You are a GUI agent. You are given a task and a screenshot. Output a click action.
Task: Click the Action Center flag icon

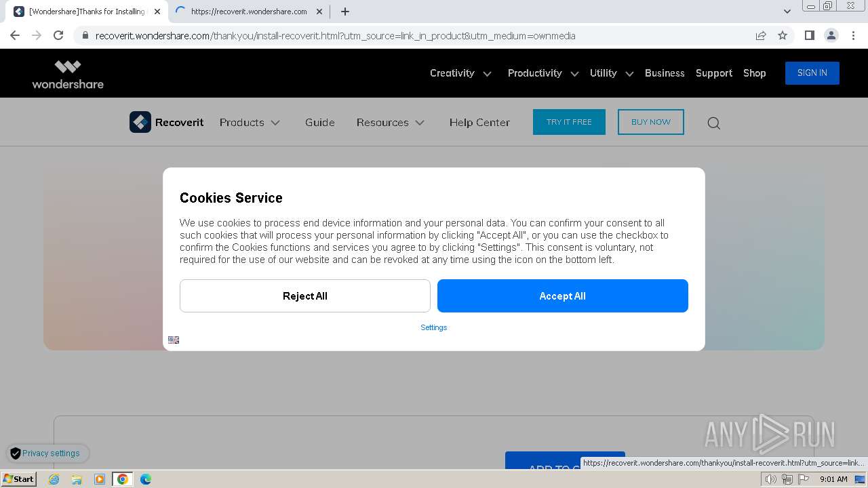pos(804,479)
